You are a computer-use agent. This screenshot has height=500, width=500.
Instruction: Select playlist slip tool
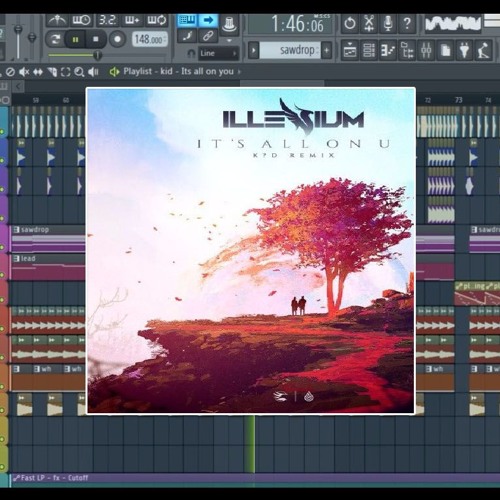click(38, 72)
